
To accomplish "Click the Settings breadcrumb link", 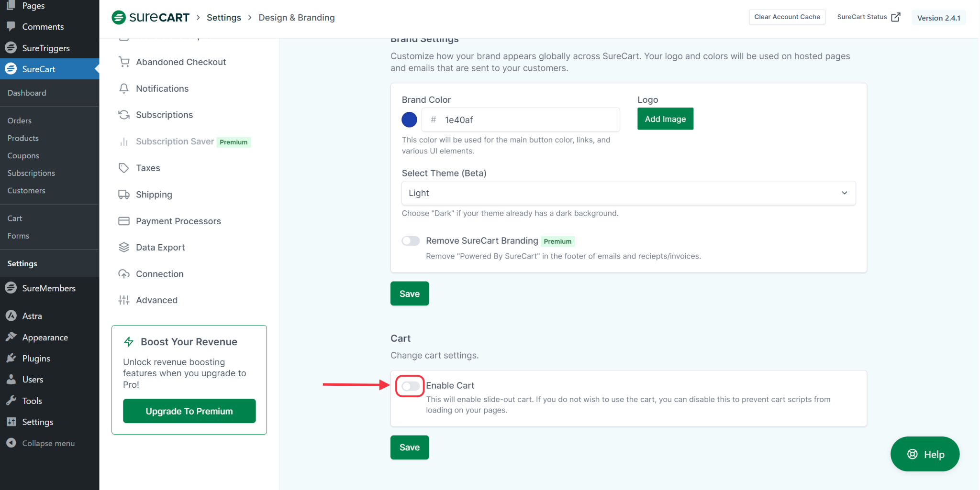I will (x=224, y=18).
